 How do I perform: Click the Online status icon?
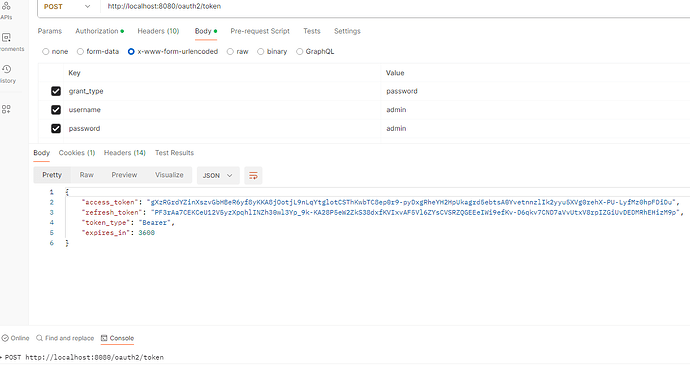[x=5, y=338]
